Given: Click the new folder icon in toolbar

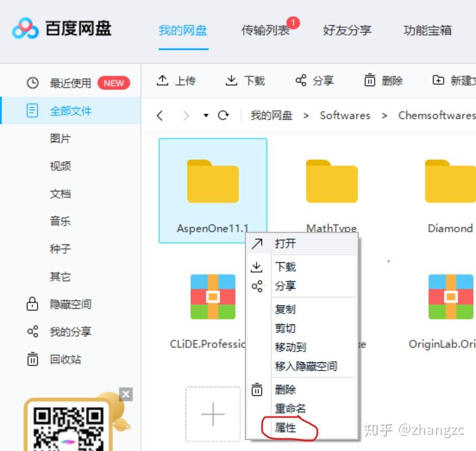Looking at the screenshot, I should pyautogui.click(x=439, y=80).
